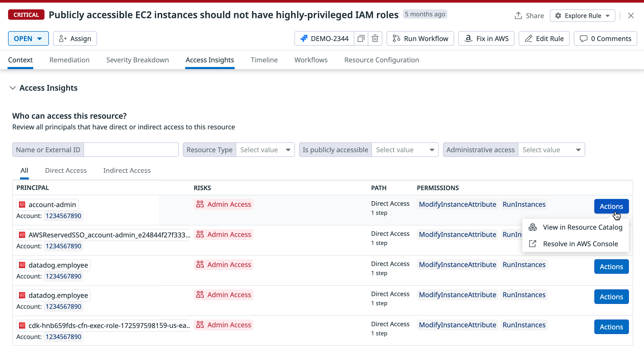Click the pencil icon on Edit Rule
The image size is (644, 346).
pos(528,39)
